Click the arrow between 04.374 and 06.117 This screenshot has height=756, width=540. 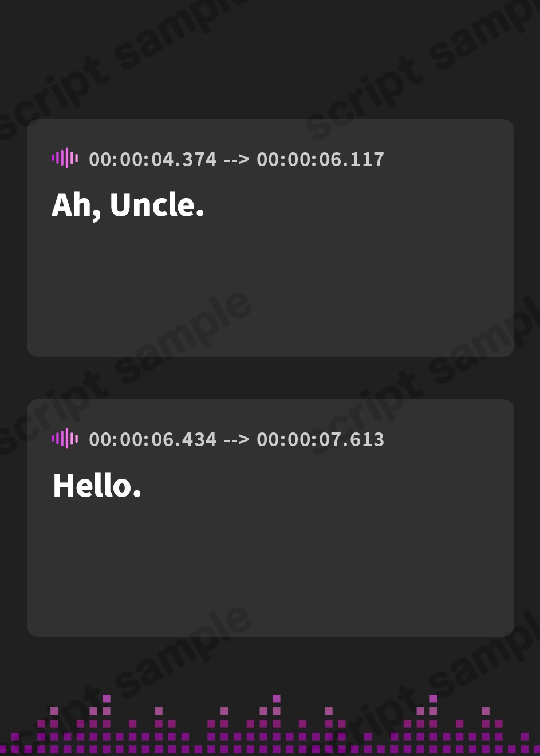click(237, 159)
